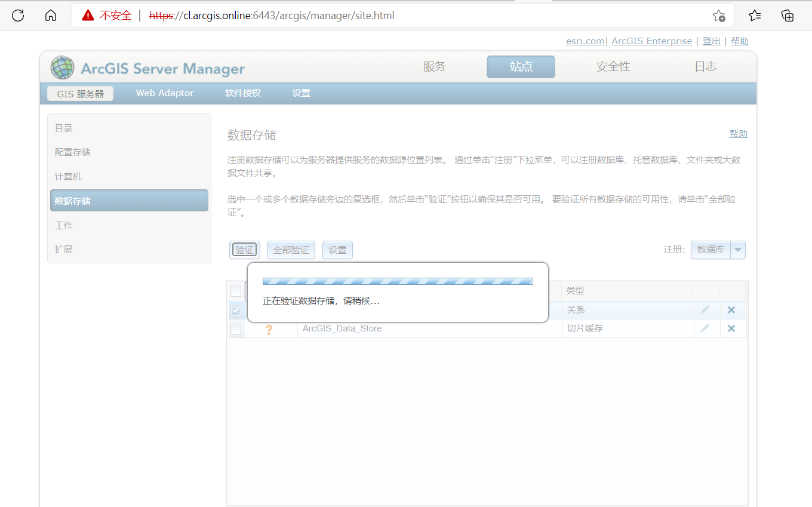Screen dimensions: 812x507
Task: Switch to the 安全性 tab
Action: click(x=613, y=66)
